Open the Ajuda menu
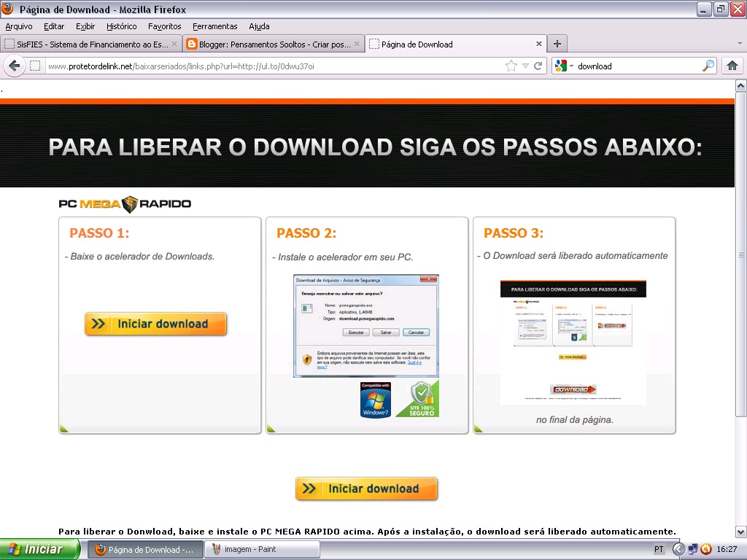 click(x=259, y=26)
